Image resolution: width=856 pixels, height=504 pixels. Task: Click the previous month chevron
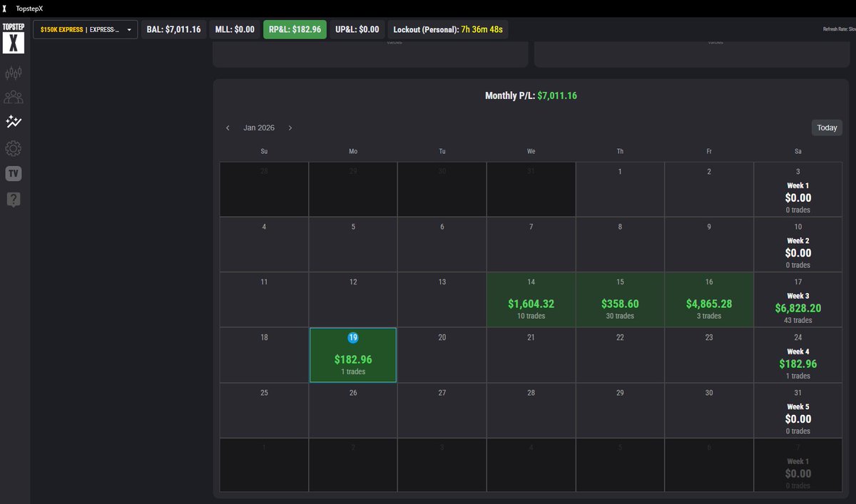[x=228, y=128]
